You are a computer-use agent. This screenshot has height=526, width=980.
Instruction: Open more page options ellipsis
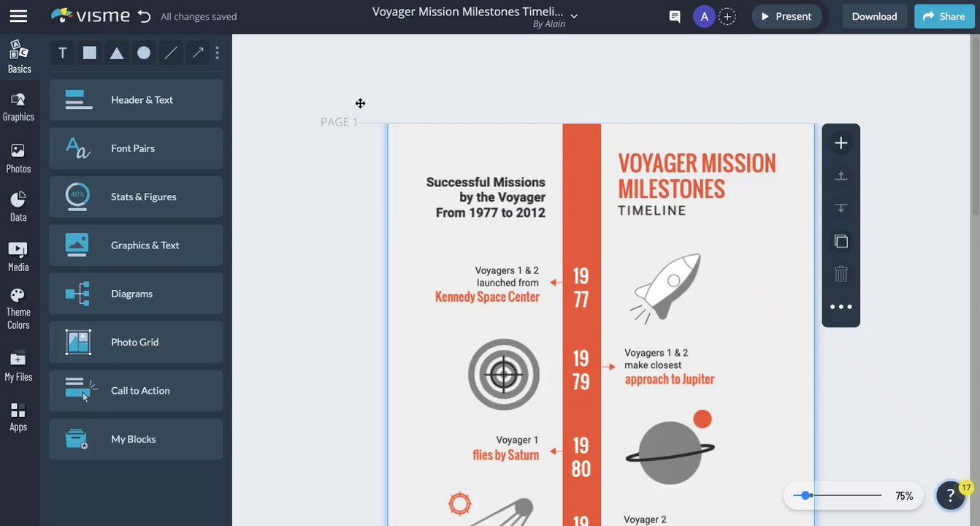coord(841,307)
